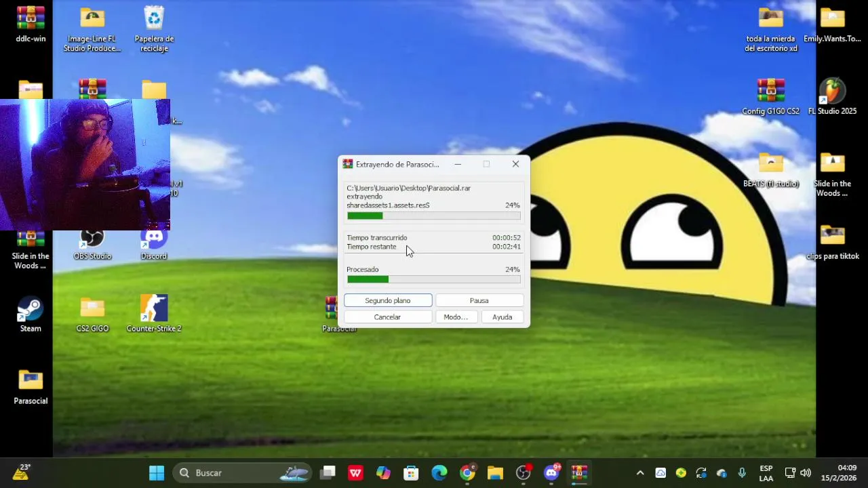The image size is (868, 488).
Task: Open Copilot from the taskbar
Action: (x=383, y=473)
